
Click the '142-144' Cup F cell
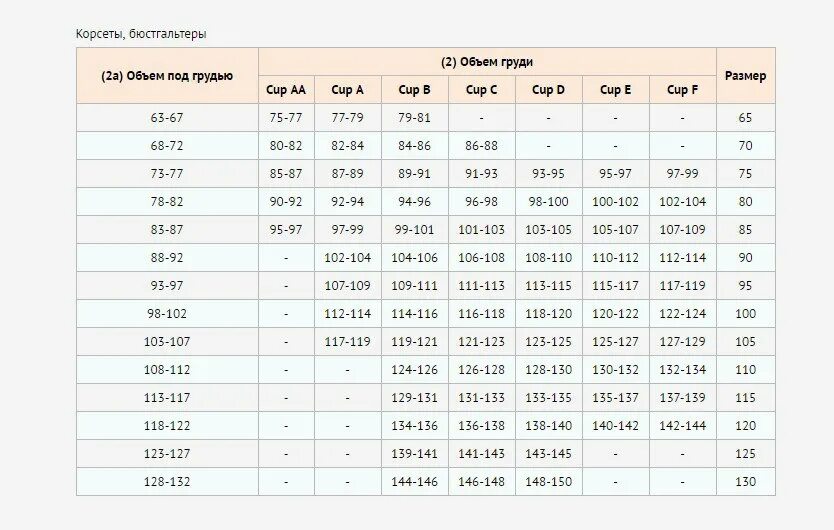point(682,426)
